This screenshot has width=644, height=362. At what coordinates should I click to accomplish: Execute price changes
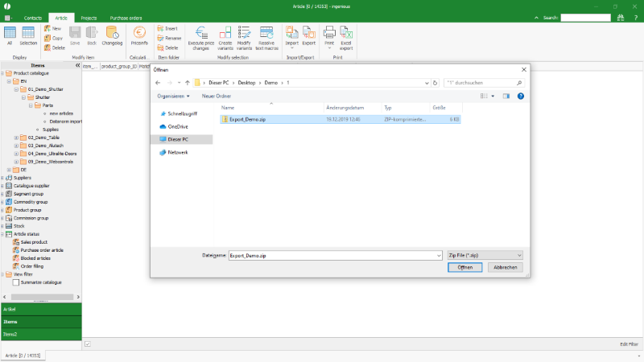(x=200, y=38)
